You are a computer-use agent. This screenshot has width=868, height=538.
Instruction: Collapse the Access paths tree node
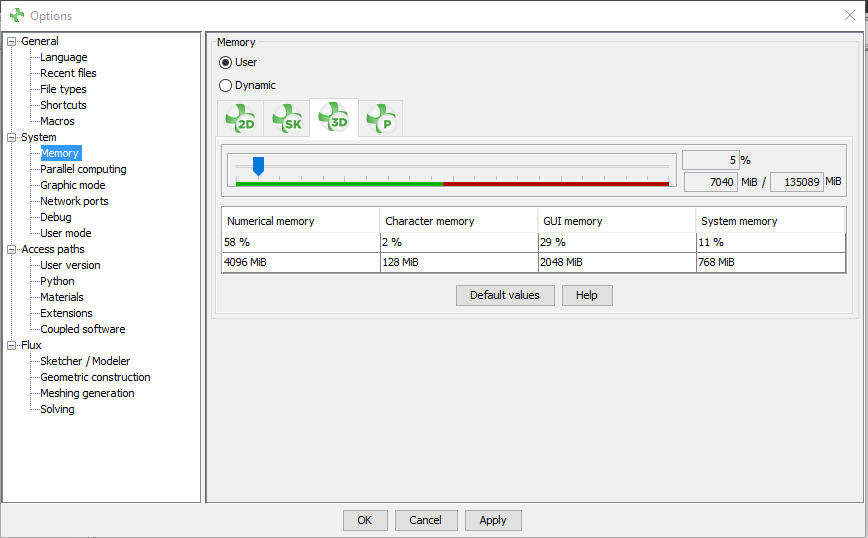click(x=12, y=249)
